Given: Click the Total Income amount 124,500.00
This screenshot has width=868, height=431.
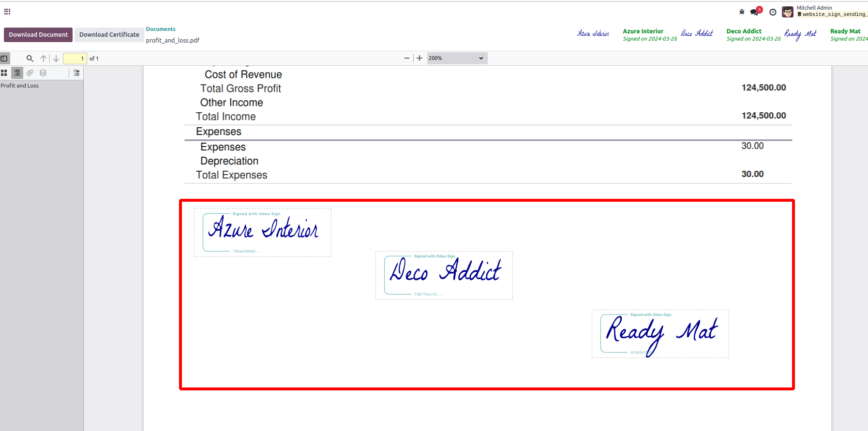Looking at the screenshot, I should 763,116.
